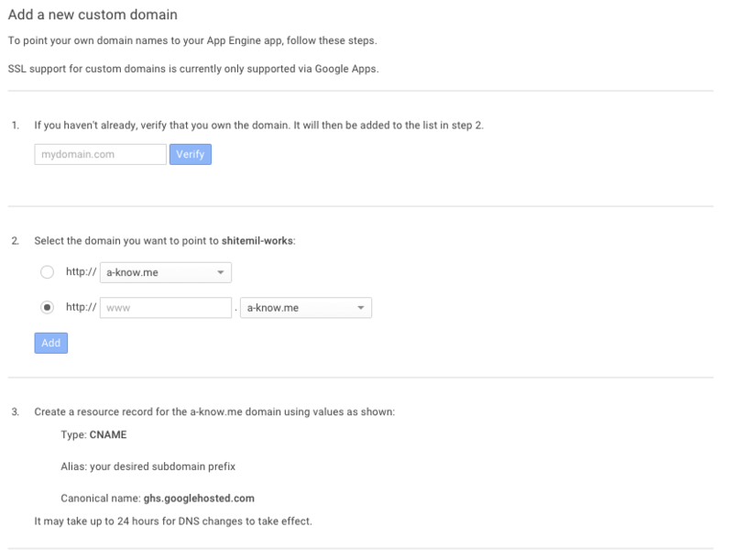
Task: Click the http:// label beside the unselected radio
Action: tap(81, 271)
